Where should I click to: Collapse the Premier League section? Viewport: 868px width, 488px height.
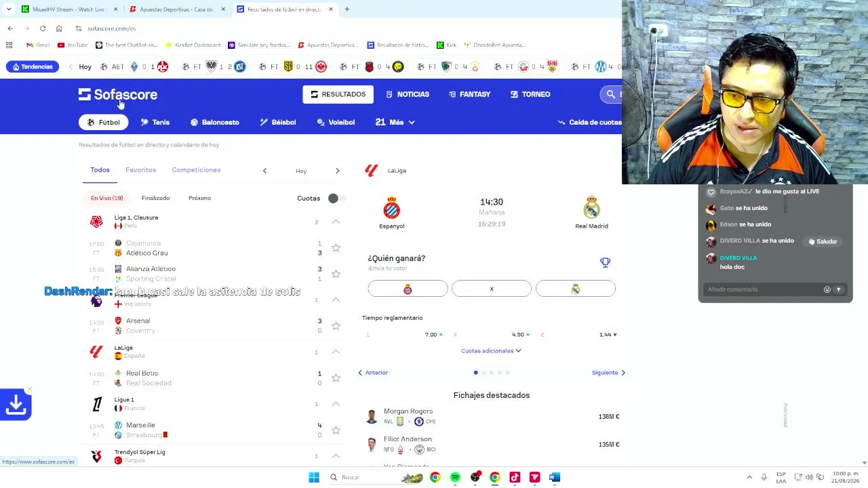pyautogui.click(x=336, y=300)
